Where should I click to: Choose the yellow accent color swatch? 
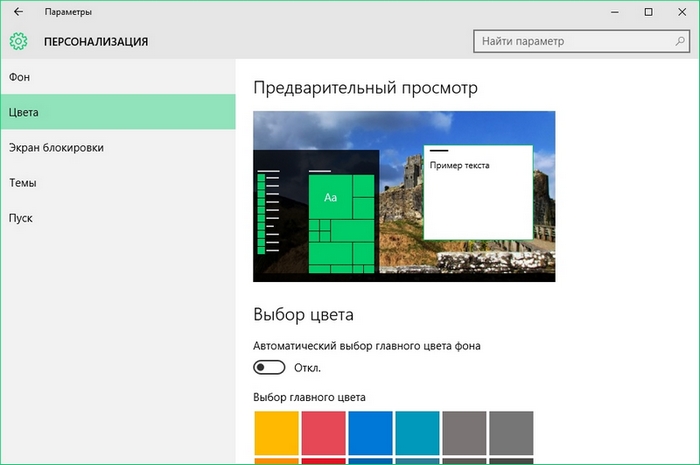pyautogui.click(x=277, y=432)
